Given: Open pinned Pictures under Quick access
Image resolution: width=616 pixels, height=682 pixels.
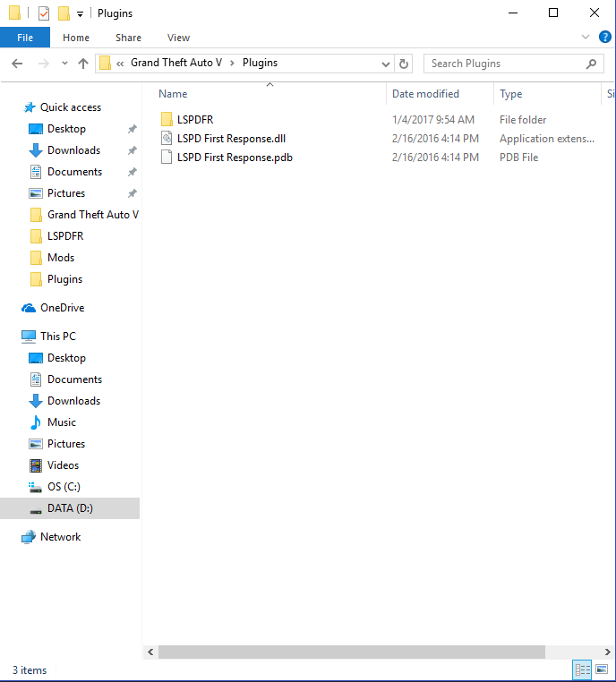Looking at the screenshot, I should [x=66, y=193].
